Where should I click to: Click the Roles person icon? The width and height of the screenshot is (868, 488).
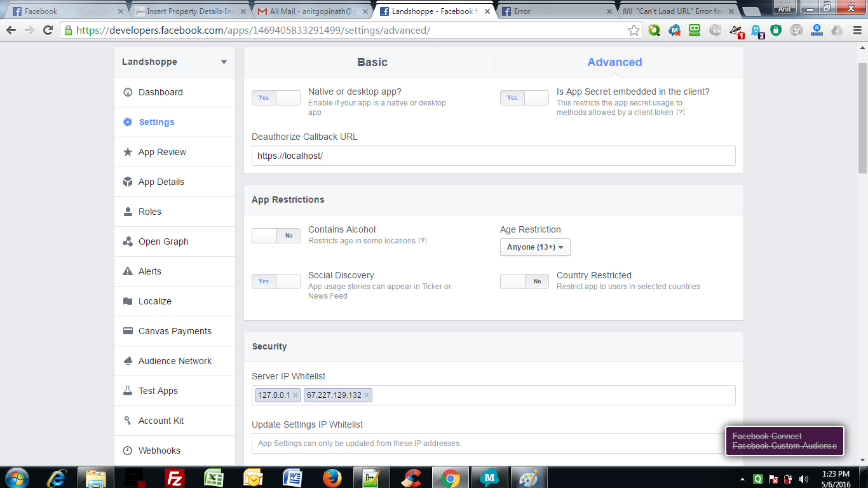(127, 212)
